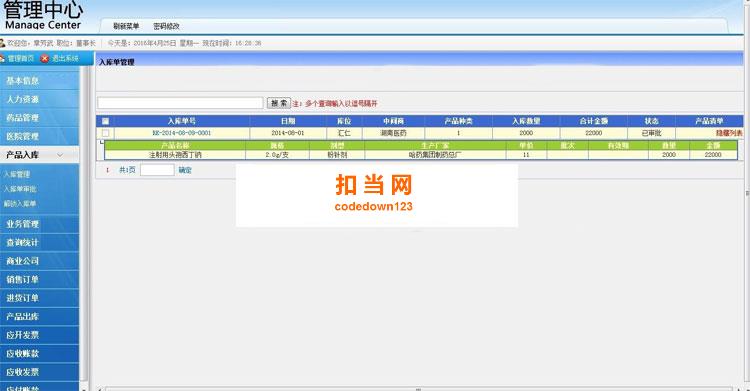
Task: Click the 合计金额 column header
Action: (594, 121)
